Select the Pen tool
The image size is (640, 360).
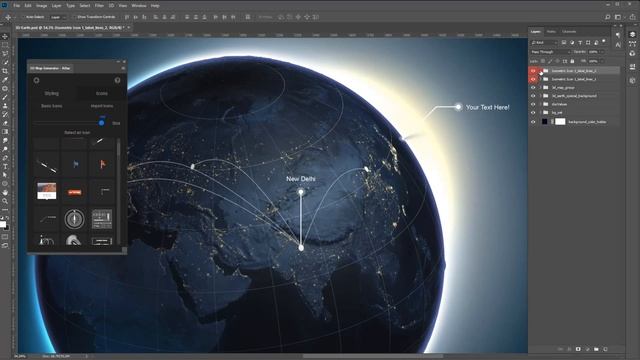[5, 158]
